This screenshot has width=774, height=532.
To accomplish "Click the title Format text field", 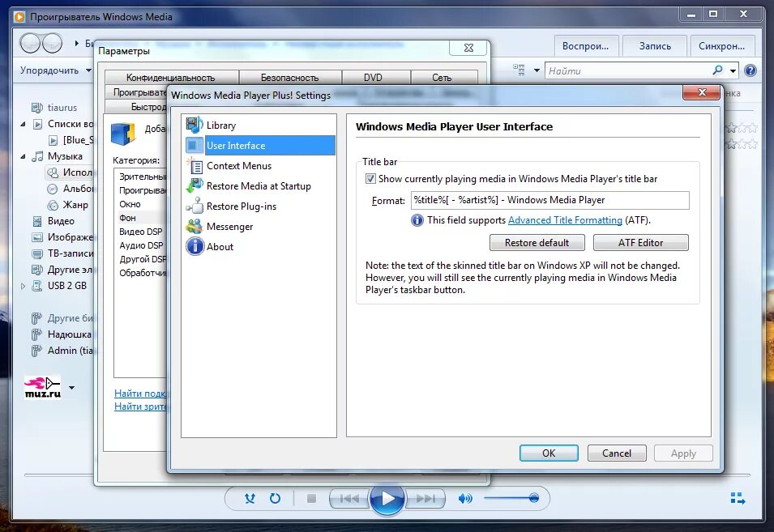I will click(x=549, y=200).
